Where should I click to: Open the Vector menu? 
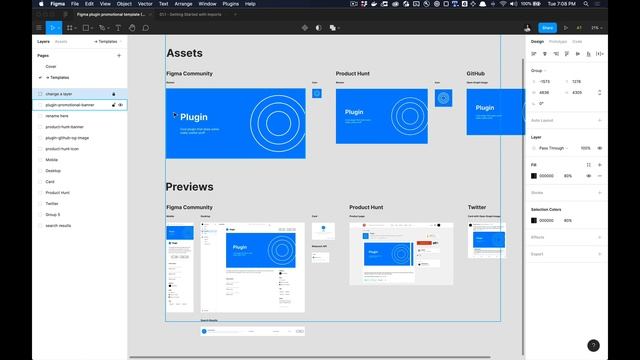pos(145,4)
